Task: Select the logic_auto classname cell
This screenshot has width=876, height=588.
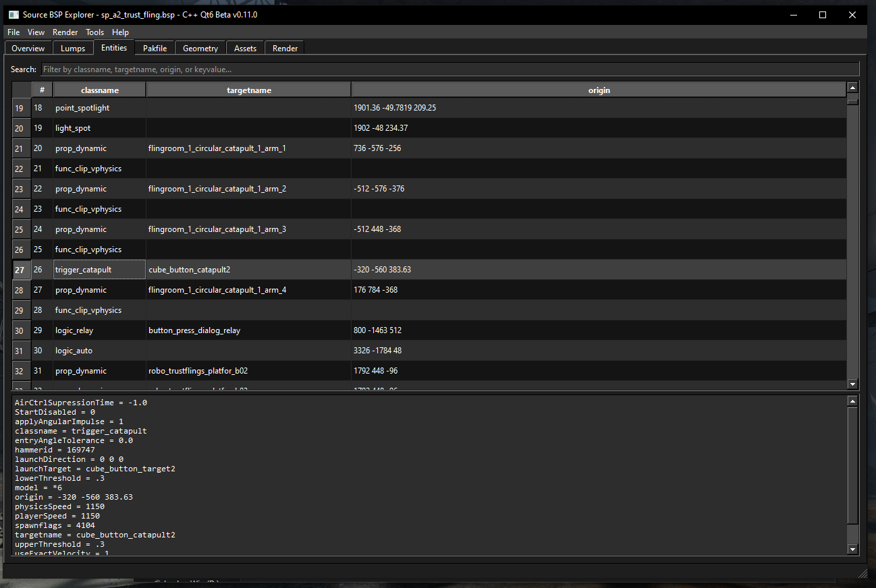Action: (x=100, y=351)
